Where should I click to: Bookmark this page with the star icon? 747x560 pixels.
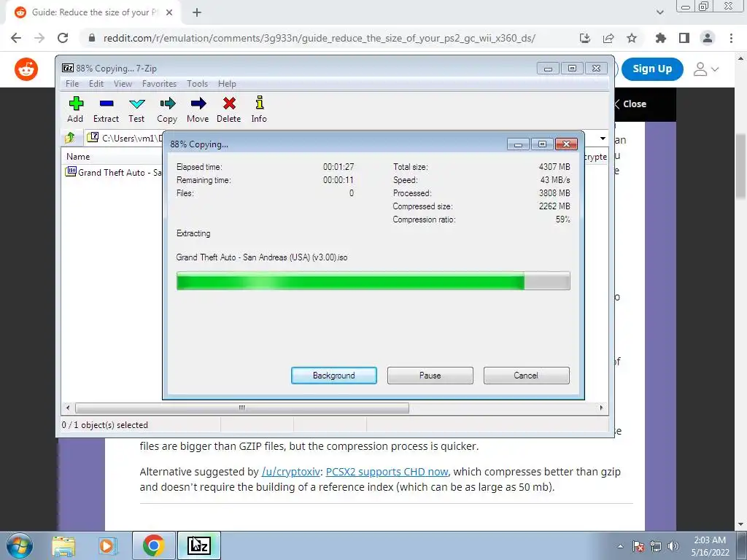point(632,38)
